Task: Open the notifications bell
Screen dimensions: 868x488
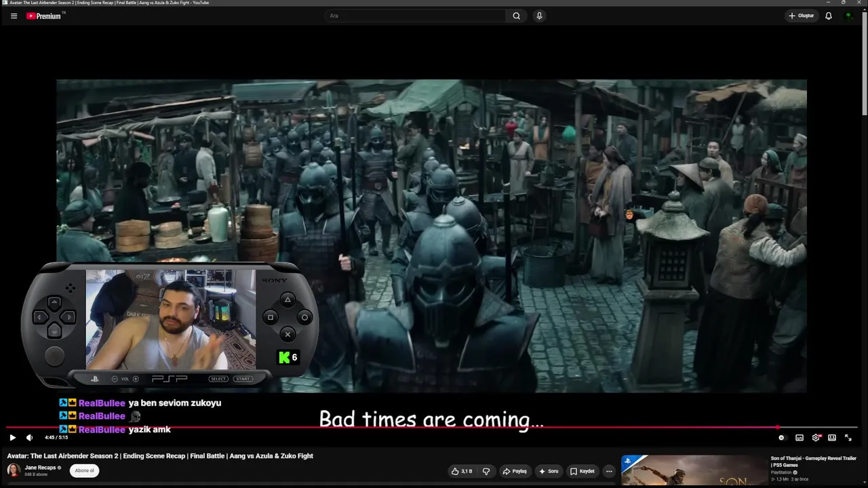Action: tap(829, 16)
